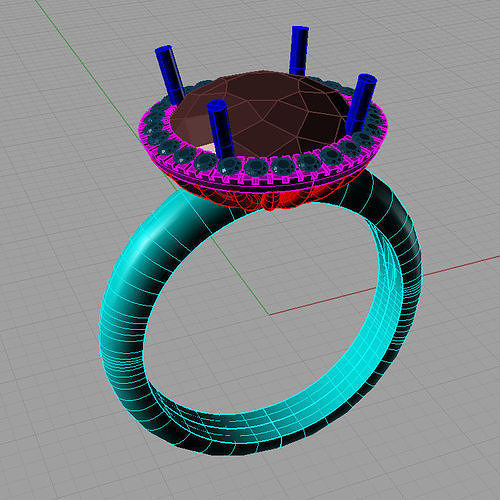Click the green Y-axis line near the top left
The height and width of the screenshot is (500, 500).
pos(83,63)
